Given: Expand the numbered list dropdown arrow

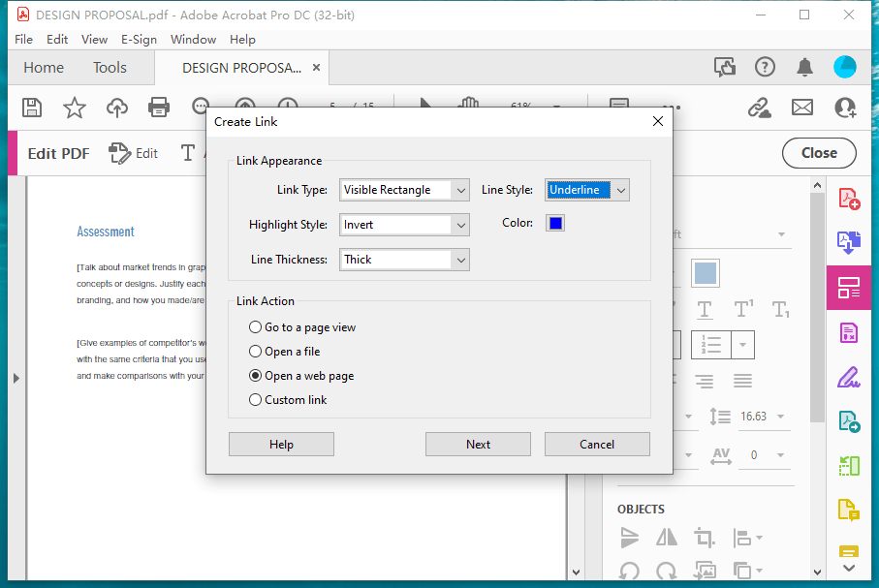Looking at the screenshot, I should (742, 345).
